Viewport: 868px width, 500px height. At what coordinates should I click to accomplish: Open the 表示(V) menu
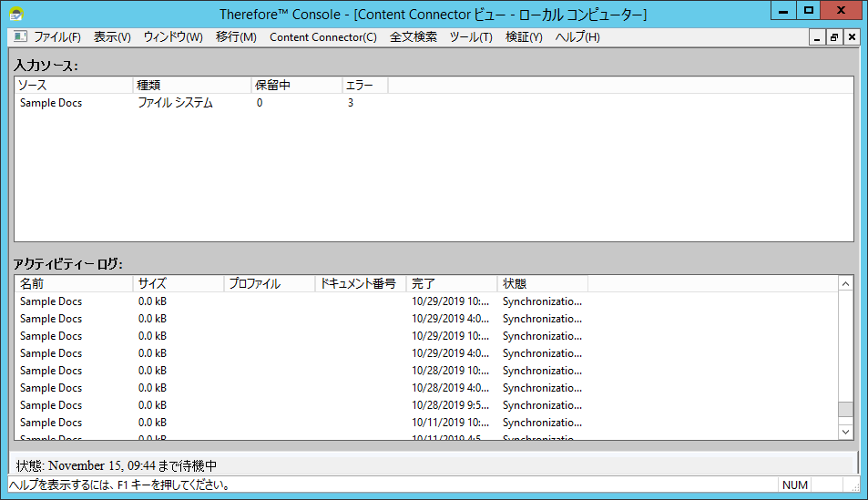[x=112, y=37]
